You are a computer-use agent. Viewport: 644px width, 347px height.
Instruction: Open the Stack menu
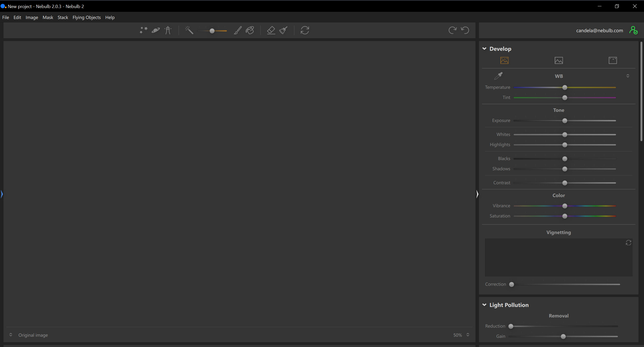[x=63, y=17]
